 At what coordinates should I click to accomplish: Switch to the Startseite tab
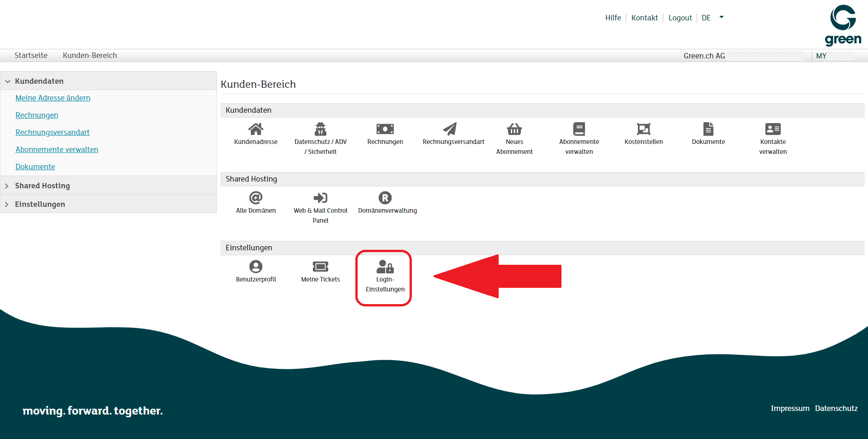pos(31,55)
